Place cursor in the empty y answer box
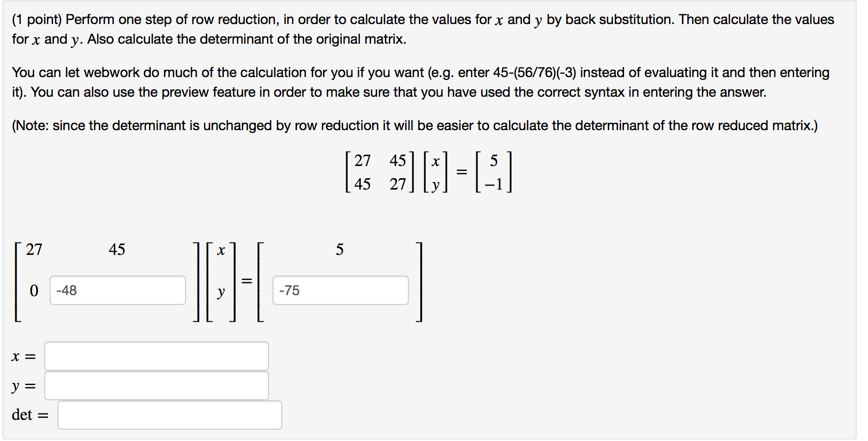868x441 pixels. tap(156, 385)
